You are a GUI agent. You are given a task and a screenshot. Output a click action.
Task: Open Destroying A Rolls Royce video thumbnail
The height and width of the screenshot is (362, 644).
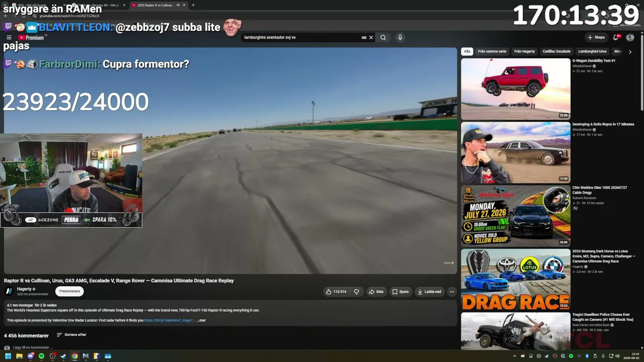(x=516, y=152)
